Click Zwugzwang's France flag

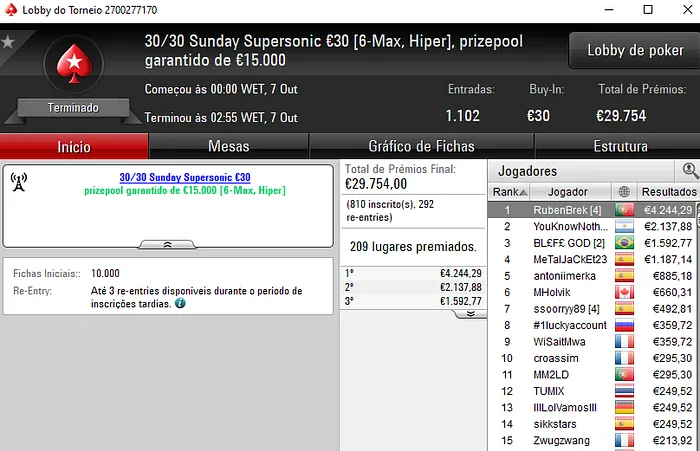624,441
